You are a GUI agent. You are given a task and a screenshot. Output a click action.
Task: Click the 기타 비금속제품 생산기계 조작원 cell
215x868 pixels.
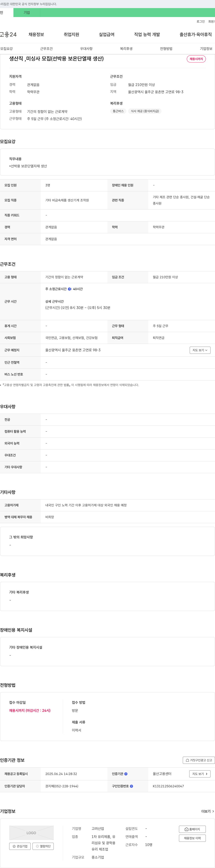(x=67, y=200)
